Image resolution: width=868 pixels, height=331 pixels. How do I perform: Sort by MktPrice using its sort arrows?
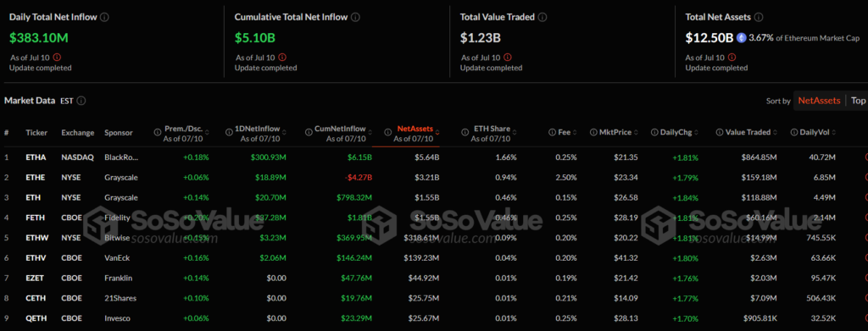pyautogui.click(x=636, y=133)
